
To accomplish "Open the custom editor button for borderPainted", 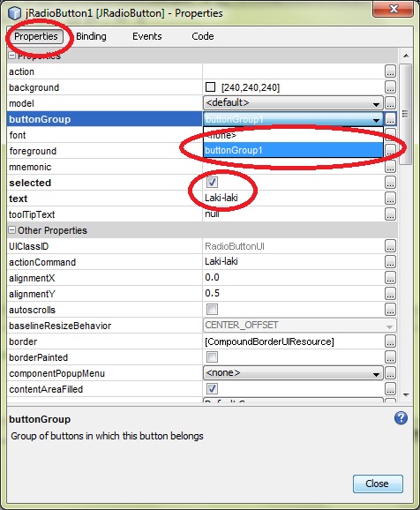I will click(x=390, y=357).
